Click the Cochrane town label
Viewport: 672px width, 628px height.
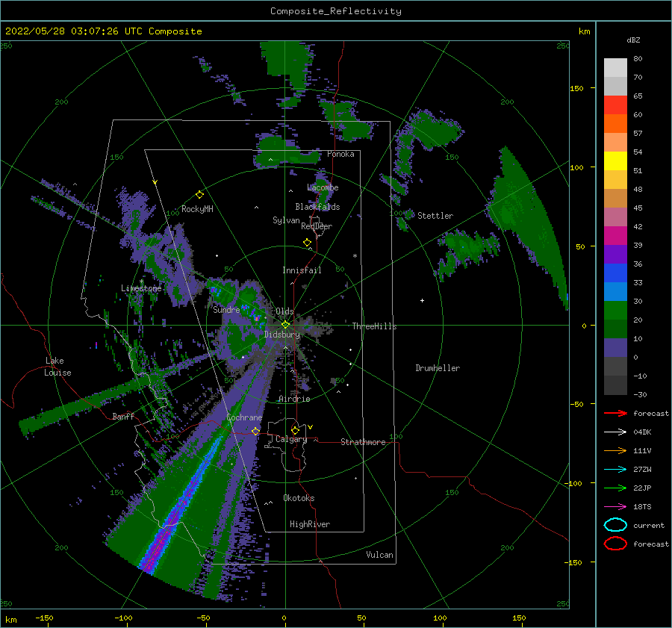[x=244, y=417]
